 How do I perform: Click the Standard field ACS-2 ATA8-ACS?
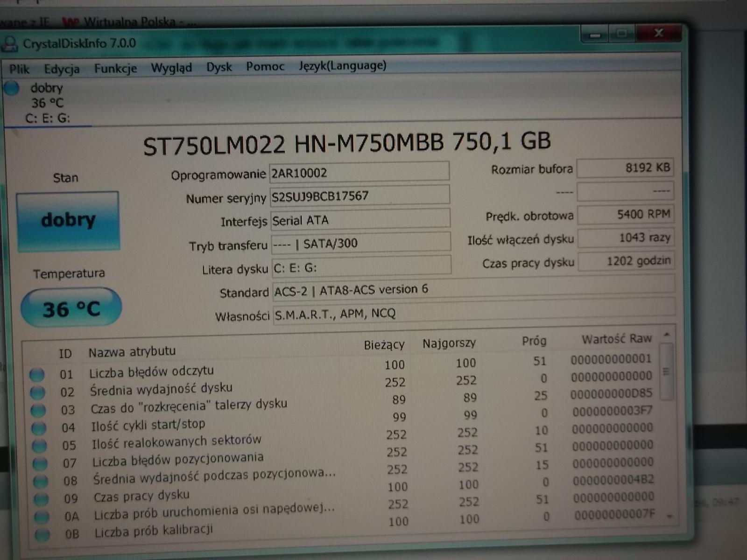473,289
